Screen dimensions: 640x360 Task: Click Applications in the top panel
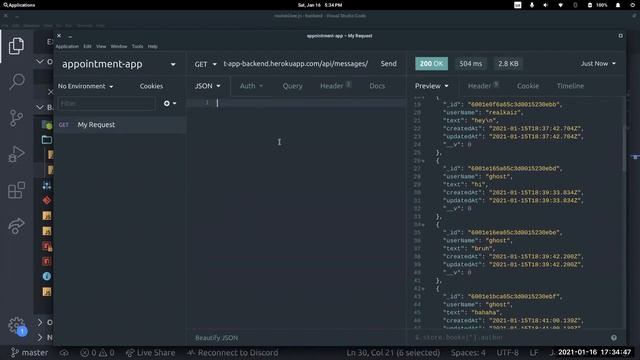coord(19,5)
